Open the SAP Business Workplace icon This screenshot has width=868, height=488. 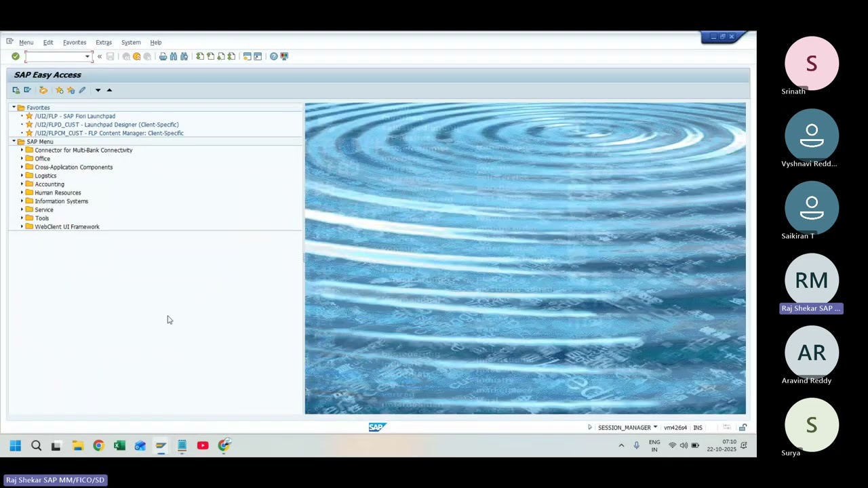(x=43, y=90)
